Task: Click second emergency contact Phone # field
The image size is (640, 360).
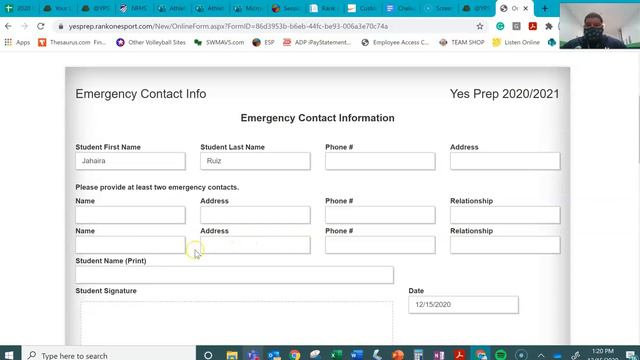Action: point(380,245)
